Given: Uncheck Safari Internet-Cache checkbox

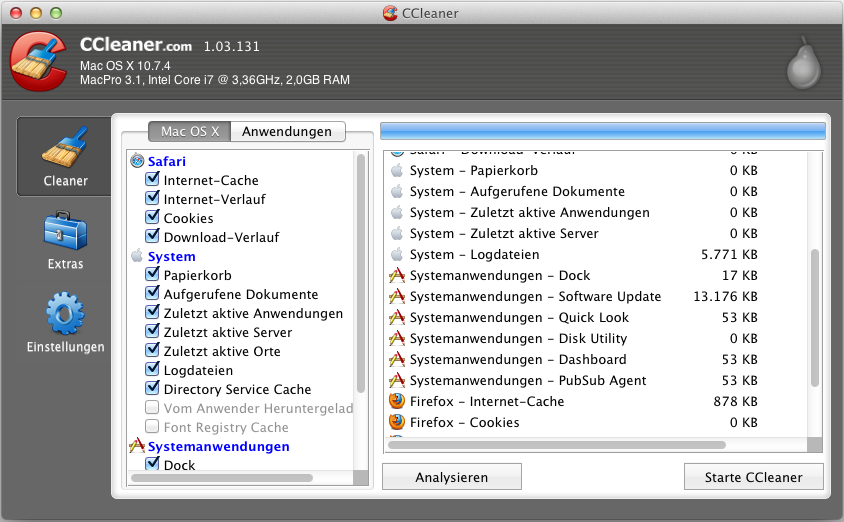Looking at the screenshot, I should pos(152,179).
